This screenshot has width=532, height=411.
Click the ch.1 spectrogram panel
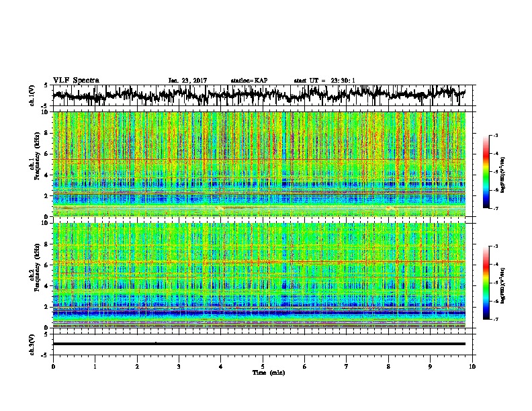[x=259, y=164]
